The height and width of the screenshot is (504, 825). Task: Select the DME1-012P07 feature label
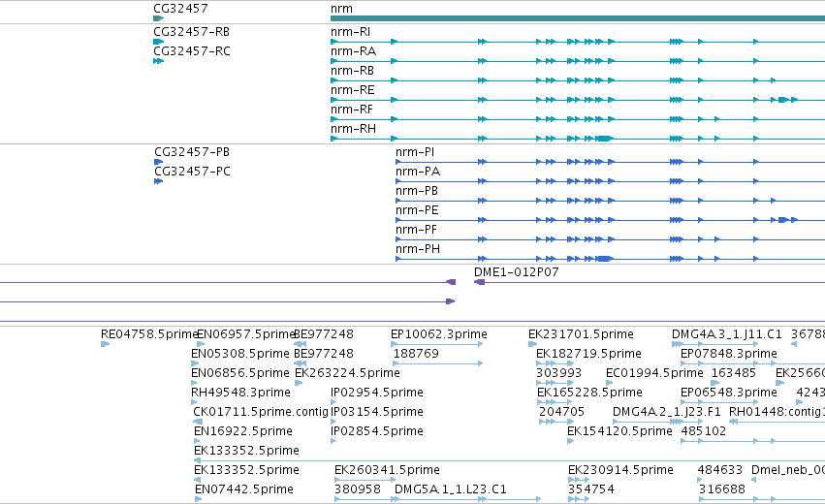pyautogui.click(x=516, y=272)
